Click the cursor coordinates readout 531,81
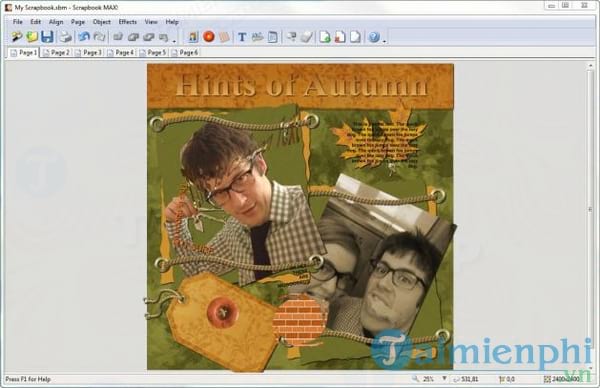The width and height of the screenshot is (600, 388). [470, 379]
